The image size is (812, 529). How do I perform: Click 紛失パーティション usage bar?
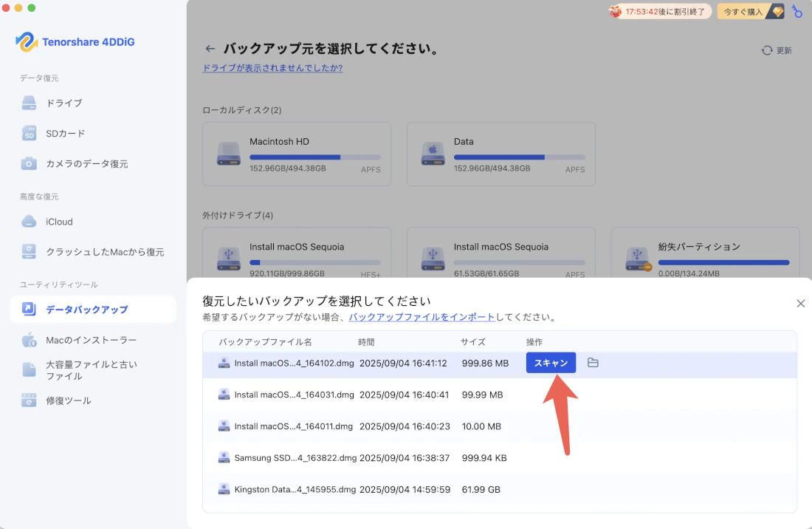[723, 263]
